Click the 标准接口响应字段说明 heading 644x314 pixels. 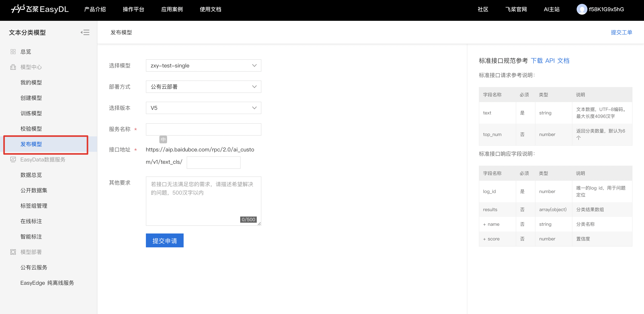point(507,154)
